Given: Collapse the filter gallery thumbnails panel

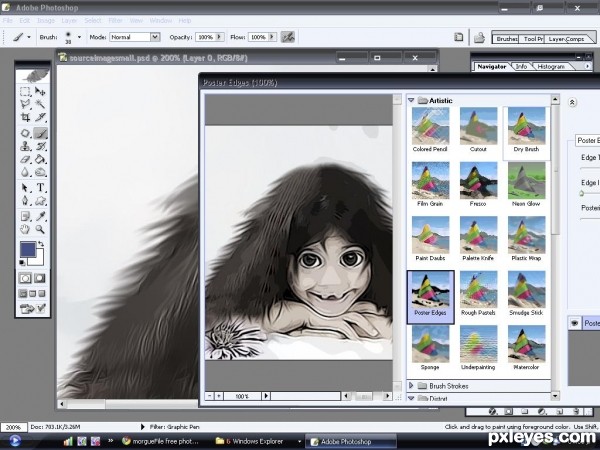Looking at the screenshot, I should click(572, 102).
